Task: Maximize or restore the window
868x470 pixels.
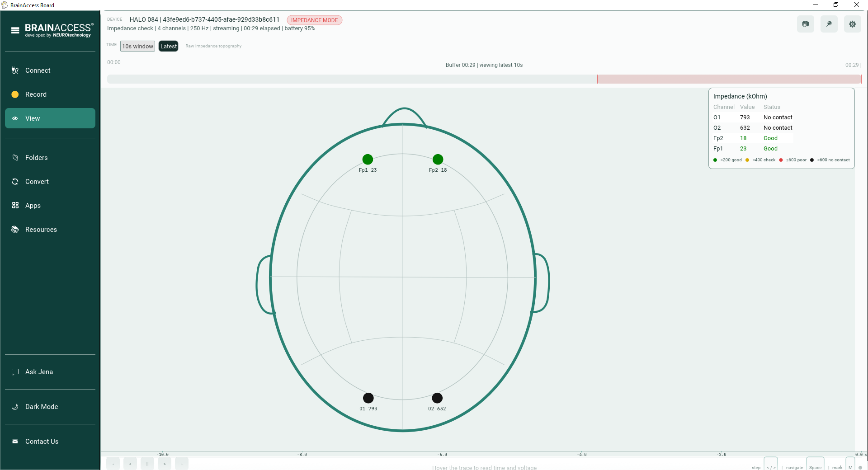Action: click(x=836, y=5)
